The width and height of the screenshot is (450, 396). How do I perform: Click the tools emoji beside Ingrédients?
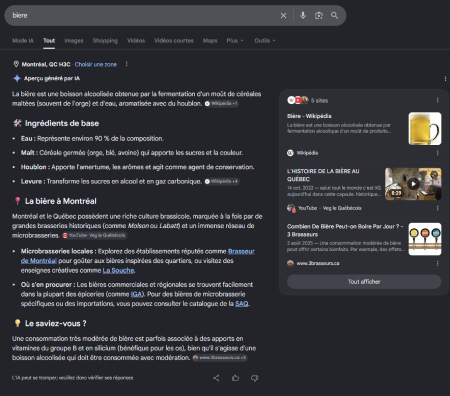[x=17, y=123]
